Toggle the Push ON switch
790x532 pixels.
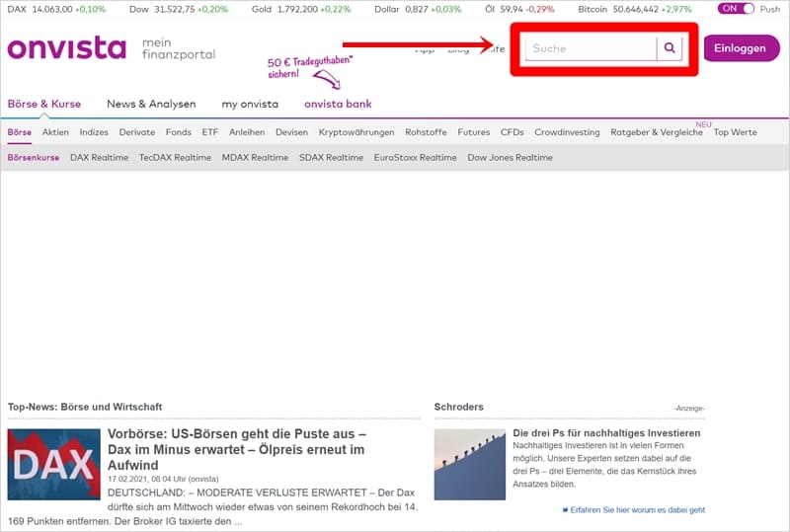(x=736, y=9)
